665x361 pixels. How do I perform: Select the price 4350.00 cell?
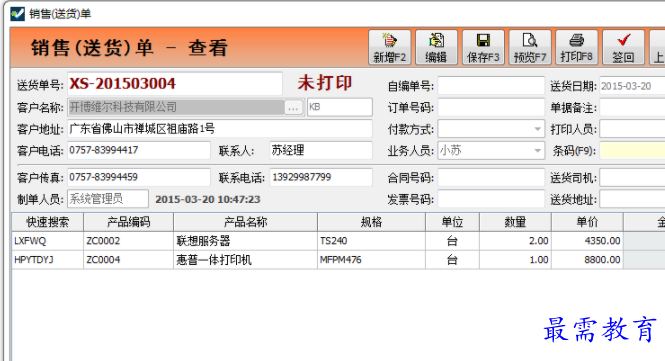pos(587,241)
